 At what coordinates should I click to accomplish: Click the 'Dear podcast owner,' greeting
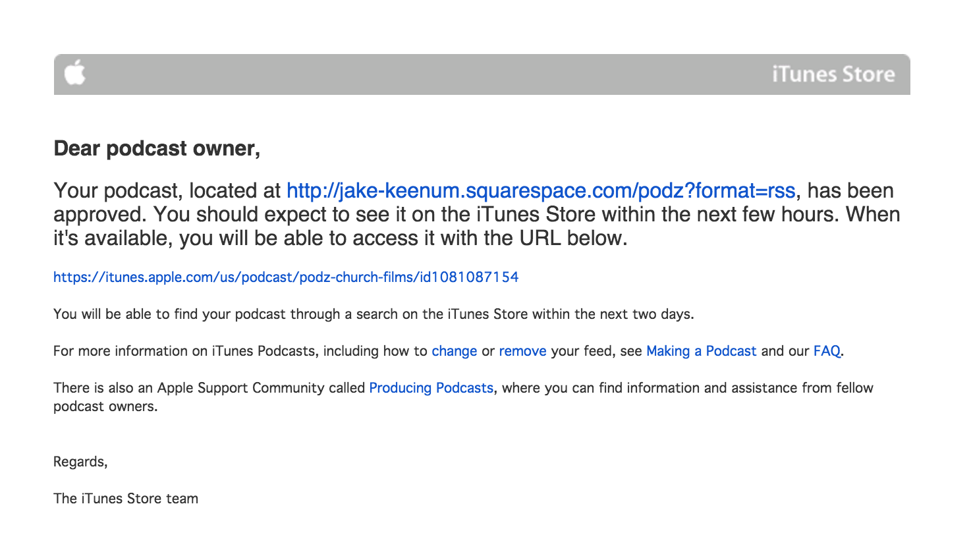pos(157,148)
